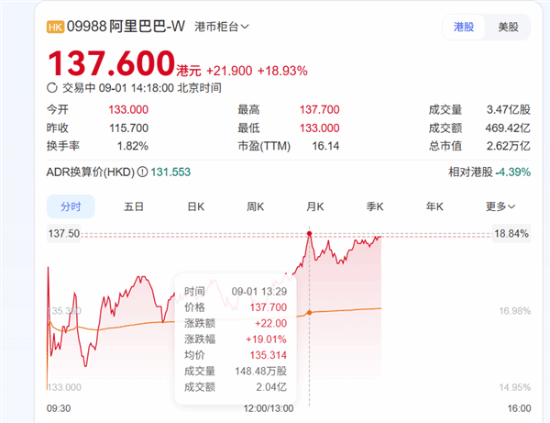Click the ADR converted price 131.553
Image resolution: width=550 pixels, height=423 pixels.
[170, 172]
